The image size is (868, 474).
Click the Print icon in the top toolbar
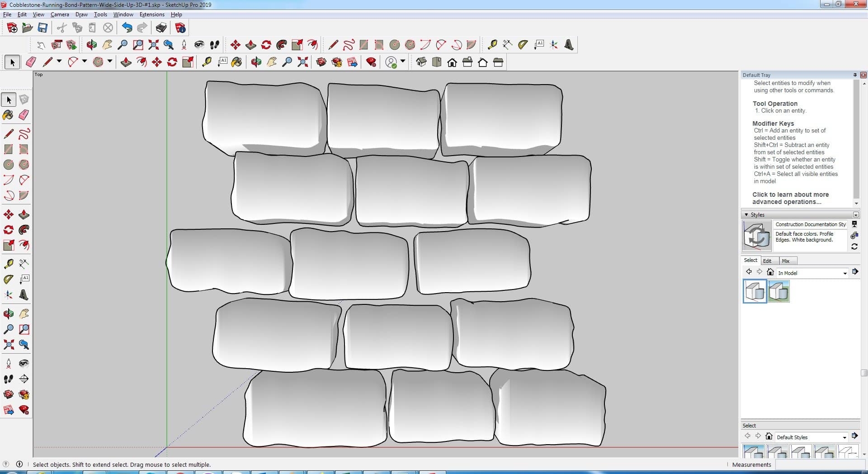[161, 28]
